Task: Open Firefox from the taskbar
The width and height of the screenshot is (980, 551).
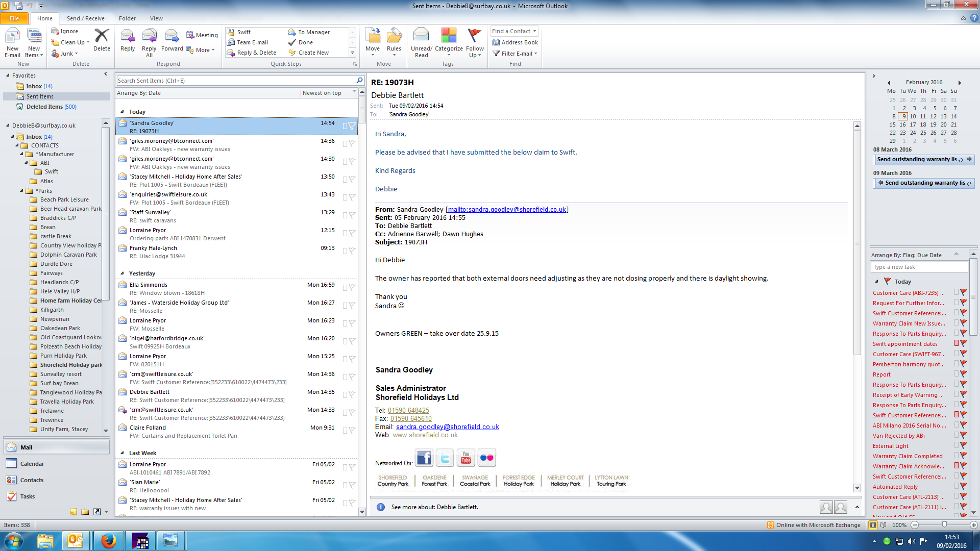Action: pos(108,541)
